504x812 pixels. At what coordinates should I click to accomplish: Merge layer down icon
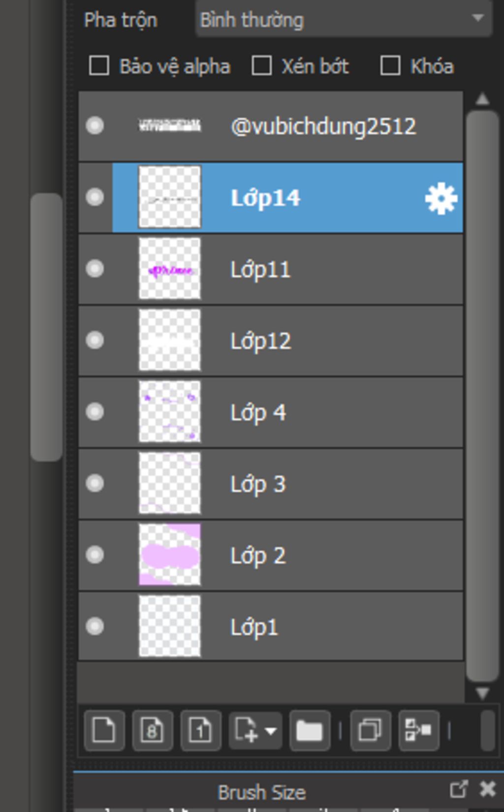pyautogui.click(x=418, y=730)
